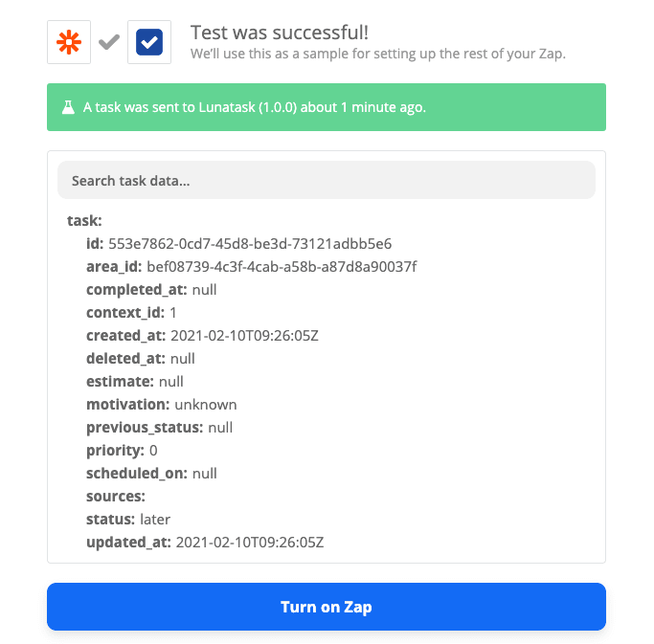Click the status later row
Screen dimensions: 654x644
pyautogui.click(x=128, y=520)
